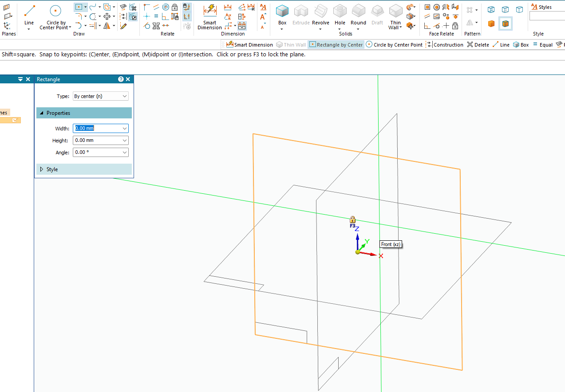The image size is (565, 392).
Task: Click the Round solid tool
Action: (x=358, y=16)
